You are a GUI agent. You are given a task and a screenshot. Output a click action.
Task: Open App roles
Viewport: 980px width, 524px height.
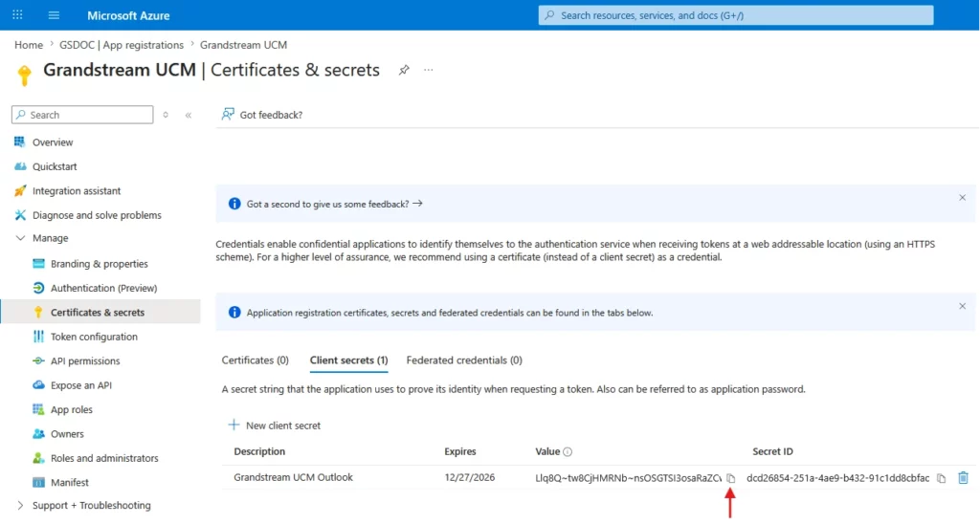click(71, 409)
